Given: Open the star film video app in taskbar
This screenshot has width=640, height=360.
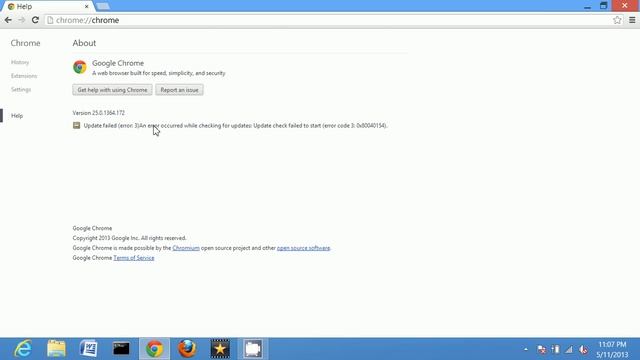Looking at the screenshot, I should click(x=220, y=349).
